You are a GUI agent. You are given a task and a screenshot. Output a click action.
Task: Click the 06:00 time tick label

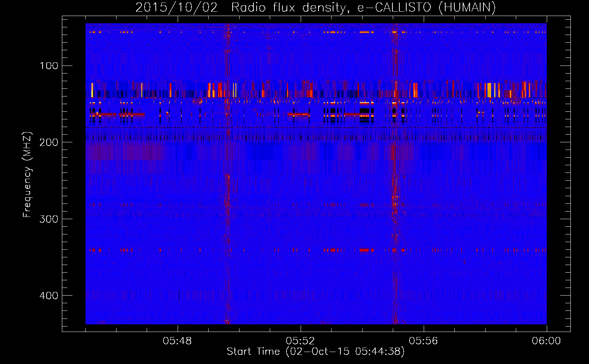[x=546, y=341]
